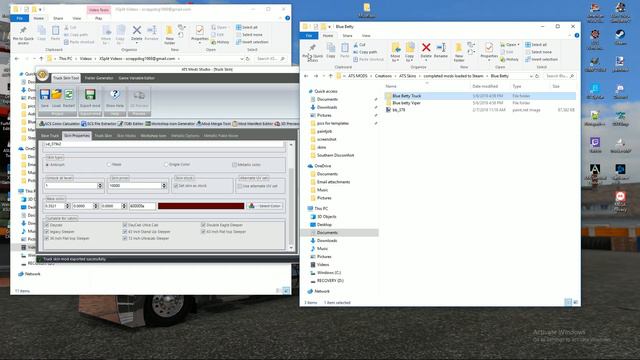Open the Mod Manifest Editor

(x=252, y=124)
